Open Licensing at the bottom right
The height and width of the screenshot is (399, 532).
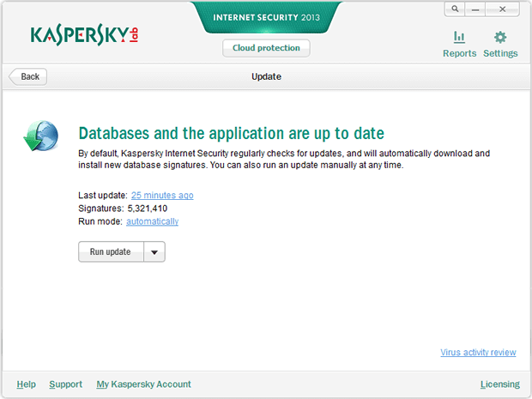[x=499, y=384]
